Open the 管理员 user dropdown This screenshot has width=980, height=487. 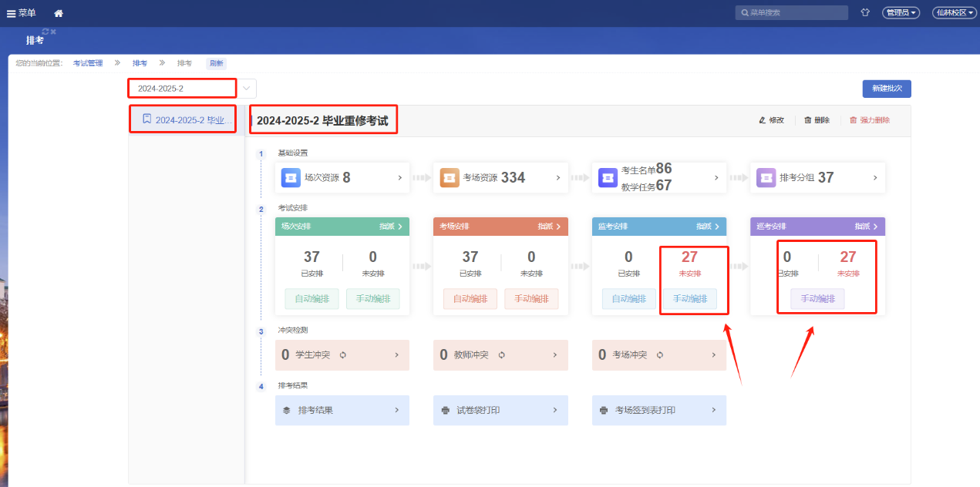point(901,13)
